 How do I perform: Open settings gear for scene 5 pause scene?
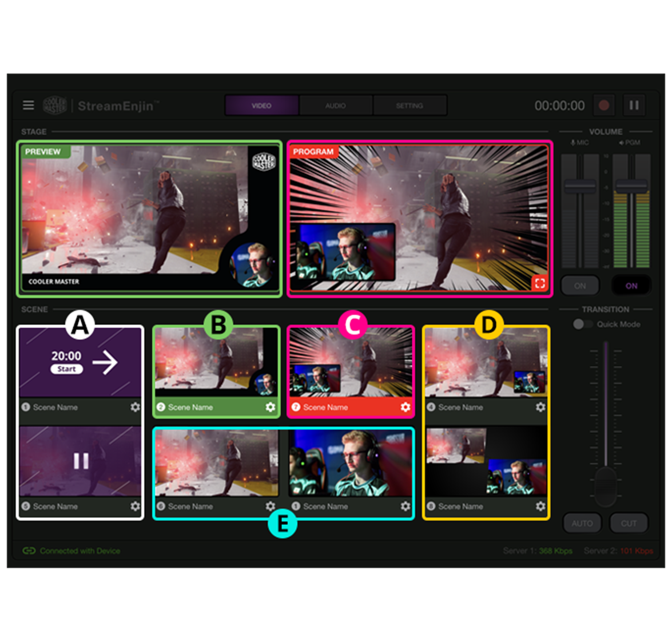(x=135, y=507)
